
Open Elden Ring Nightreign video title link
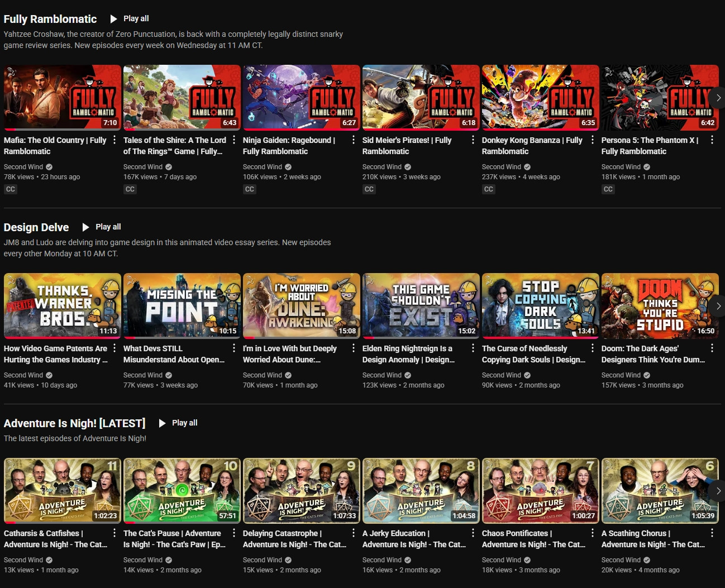(x=409, y=354)
